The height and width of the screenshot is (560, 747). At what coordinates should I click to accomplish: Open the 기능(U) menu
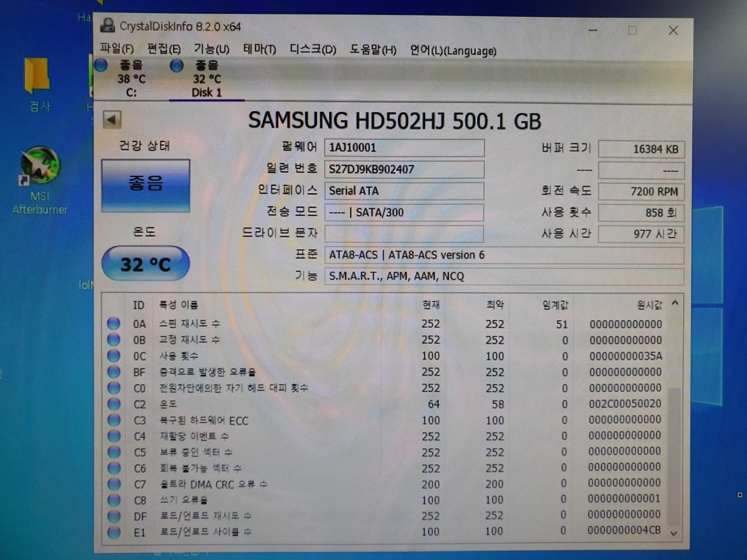click(212, 49)
